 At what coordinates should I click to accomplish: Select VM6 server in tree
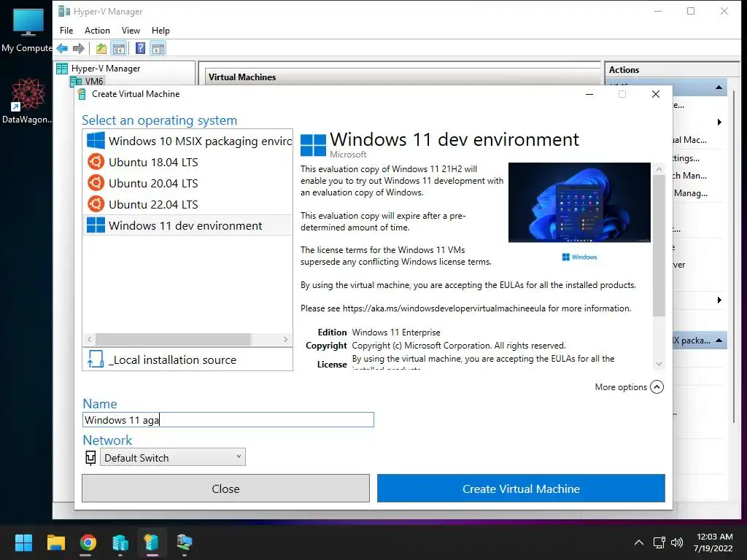click(x=94, y=81)
